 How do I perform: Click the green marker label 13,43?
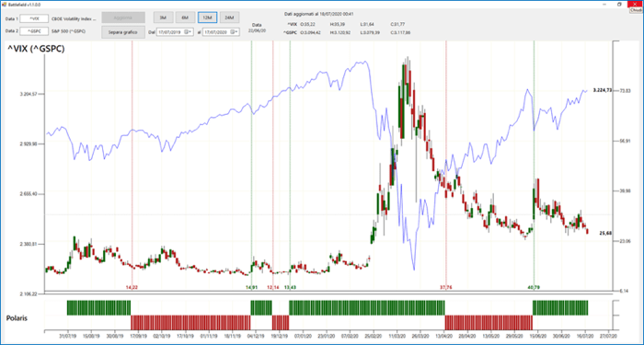(290, 287)
